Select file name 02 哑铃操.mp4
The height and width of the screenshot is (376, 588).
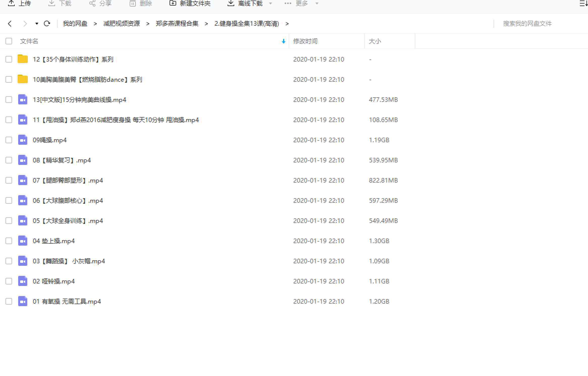point(54,281)
